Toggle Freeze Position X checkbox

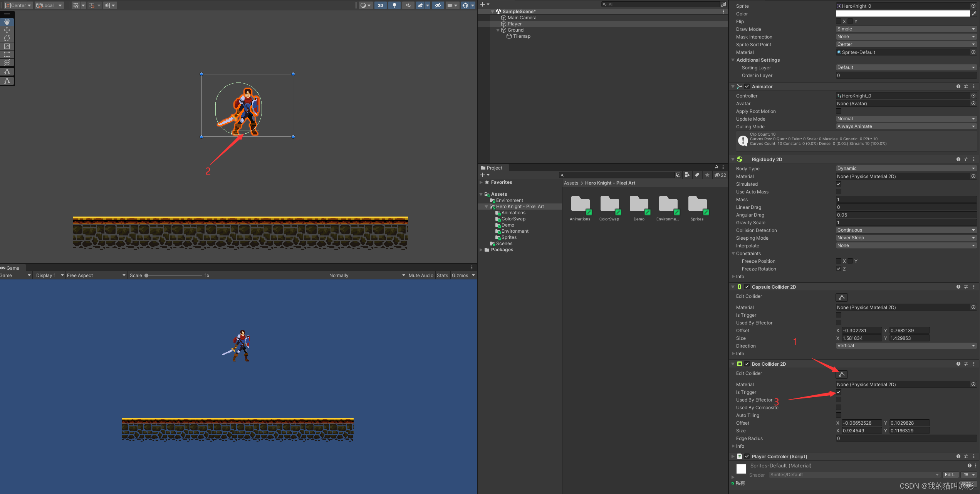(x=839, y=261)
